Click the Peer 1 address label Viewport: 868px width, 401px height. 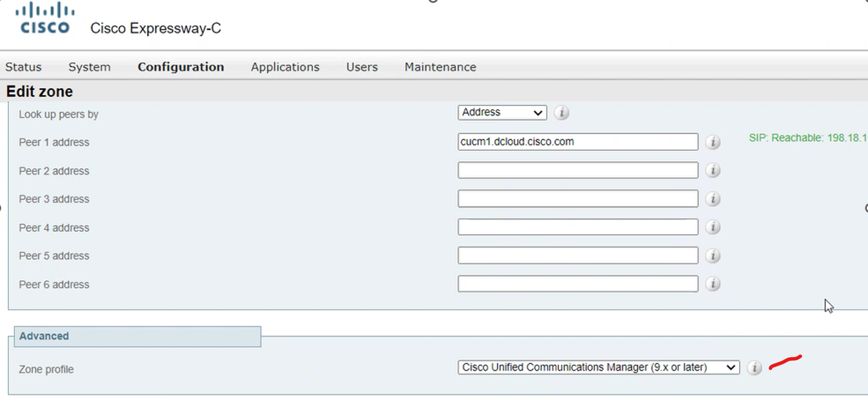tap(54, 142)
